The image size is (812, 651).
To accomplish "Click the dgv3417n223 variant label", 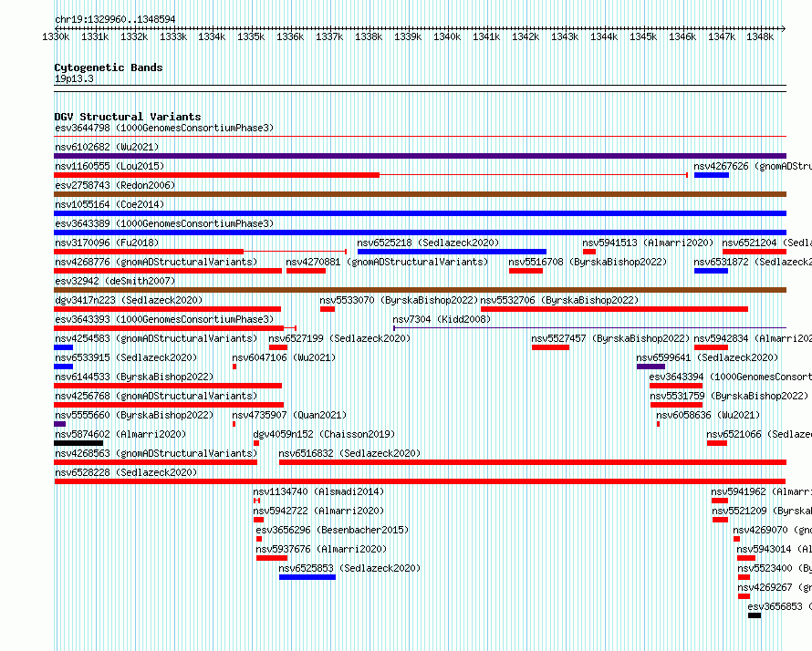I will coord(129,300).
